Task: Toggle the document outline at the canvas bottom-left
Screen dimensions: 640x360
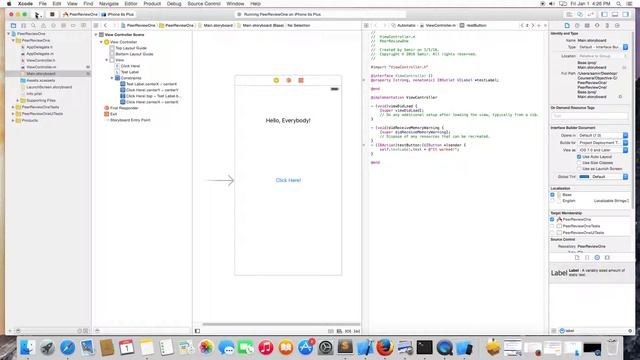Action: (x=197, y=331)
